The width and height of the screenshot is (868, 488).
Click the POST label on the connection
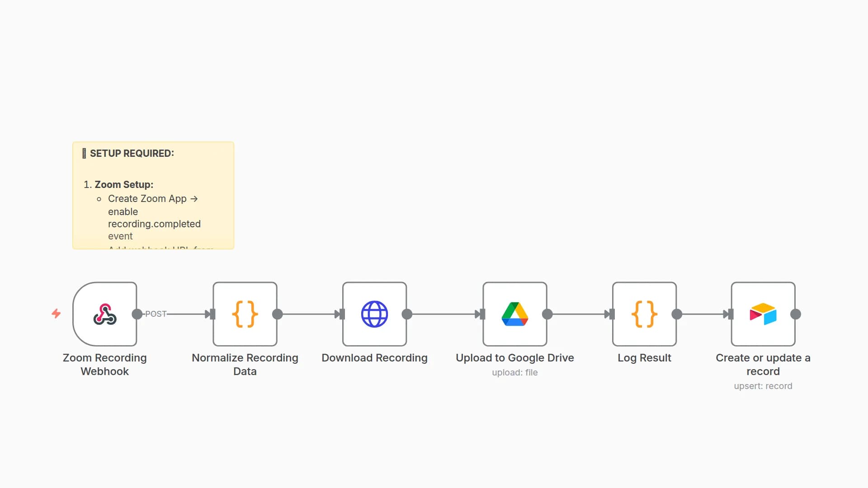coord(156,314)
